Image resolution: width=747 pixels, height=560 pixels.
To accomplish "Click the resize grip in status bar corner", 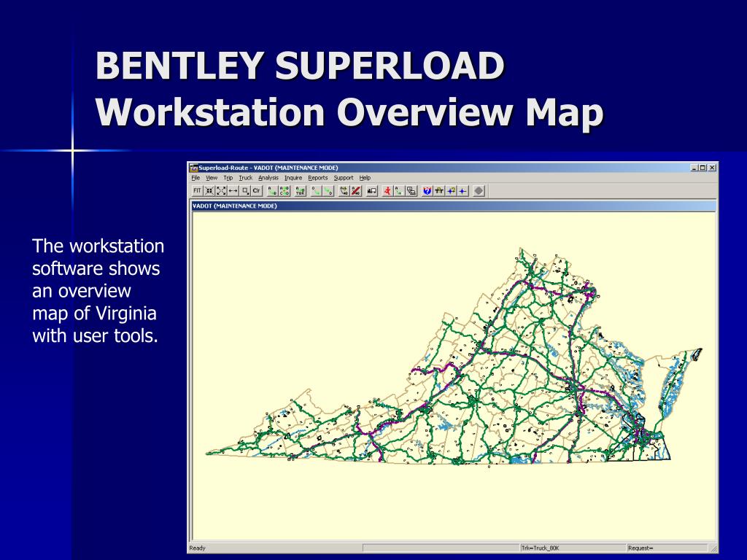I will (x=713, y=548).
